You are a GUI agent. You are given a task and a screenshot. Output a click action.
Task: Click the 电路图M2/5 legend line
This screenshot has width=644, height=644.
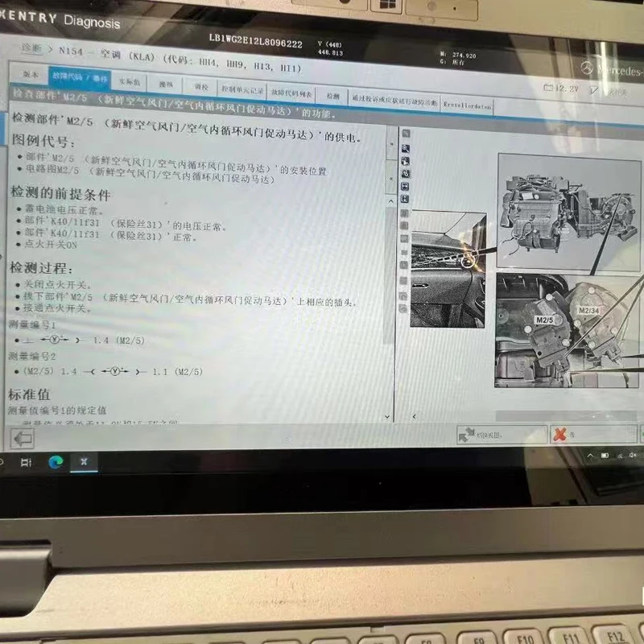click(x=147, y=175)
